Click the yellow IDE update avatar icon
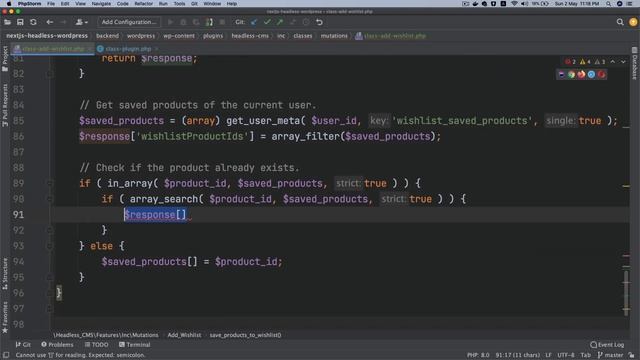Image resolution: width=640 pixels, height=360 pixels. (x=633, y=22)
